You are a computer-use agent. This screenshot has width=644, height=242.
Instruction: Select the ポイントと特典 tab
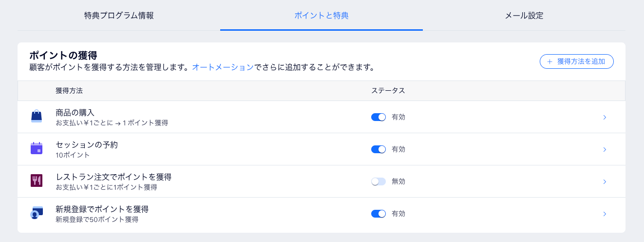tap(322, 16)
